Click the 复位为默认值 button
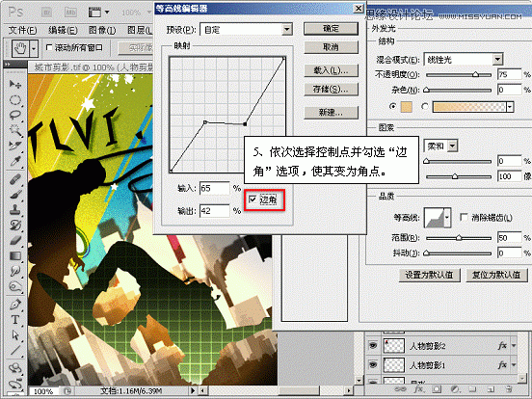532x399 pixels. [496, 275]
